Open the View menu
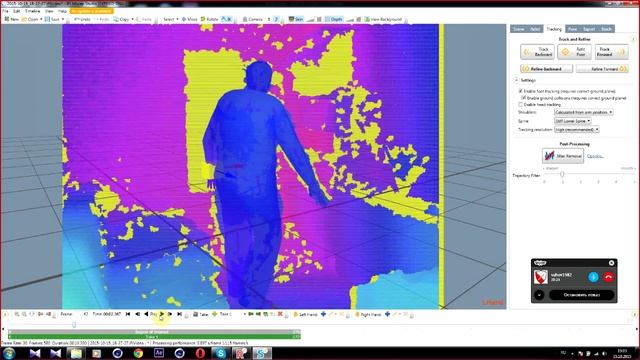 coord(49,11)
